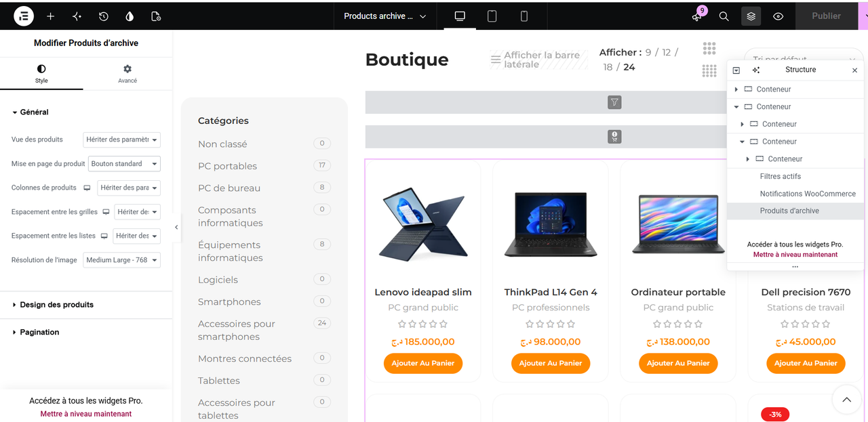Expand the Design des produits section
This screenshot has width=868, height=422.
[x=86, y=305]
